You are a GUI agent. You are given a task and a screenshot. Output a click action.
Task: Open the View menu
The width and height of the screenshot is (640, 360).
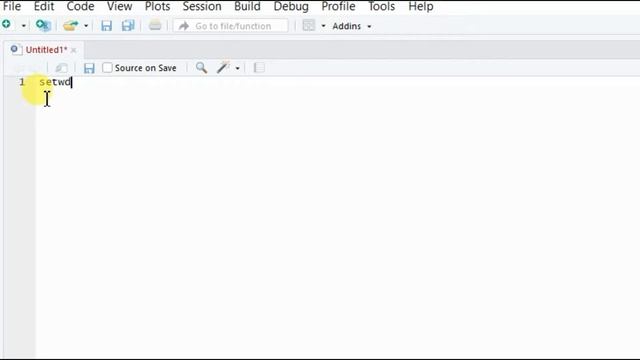click(120, 7)
